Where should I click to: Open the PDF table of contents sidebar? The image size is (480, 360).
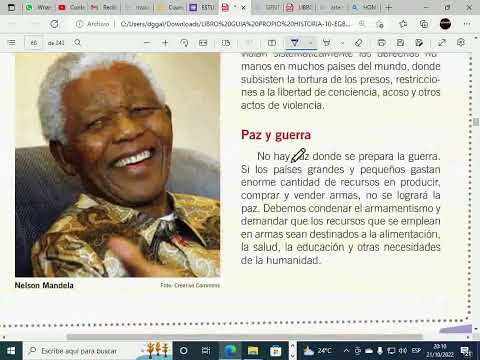click(x=11, y=43)
